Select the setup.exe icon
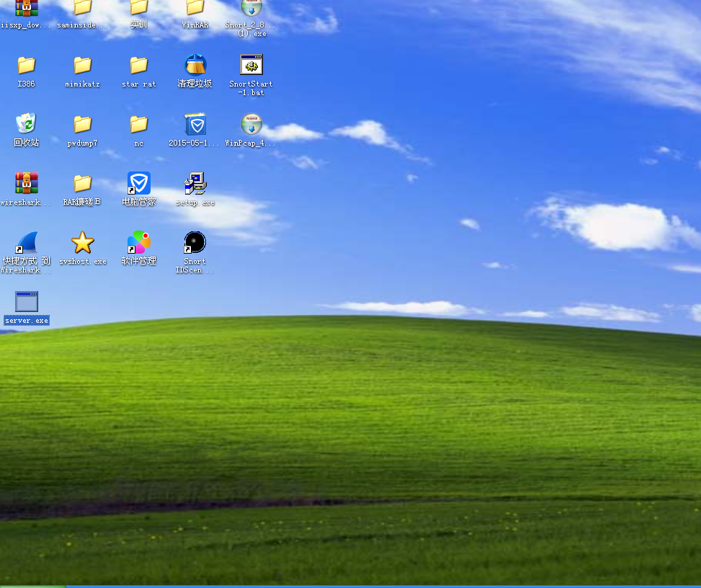The image size is (701, 588). pyautogui.click(x=195, y=183)
